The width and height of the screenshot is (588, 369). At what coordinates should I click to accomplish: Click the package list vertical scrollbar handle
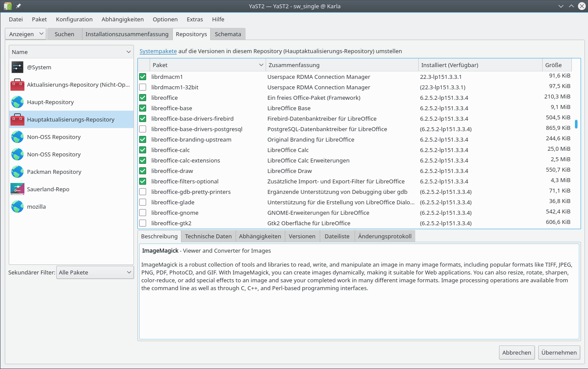[x=576, y=124]
